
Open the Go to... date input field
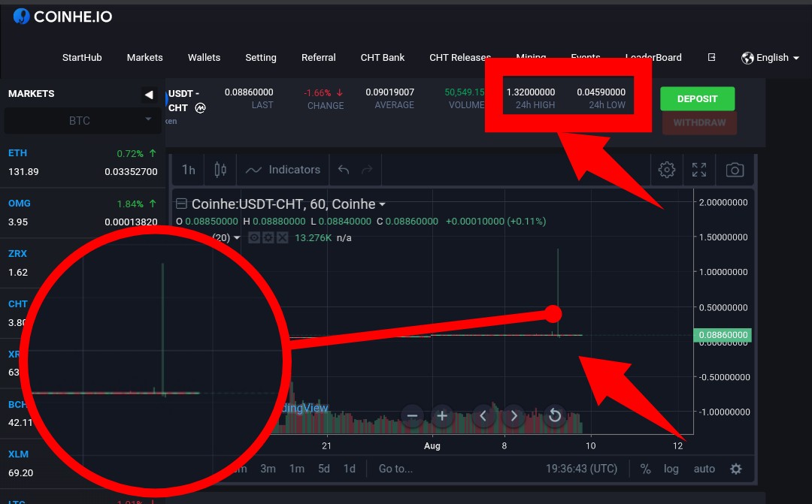click(x=395, y=469)
